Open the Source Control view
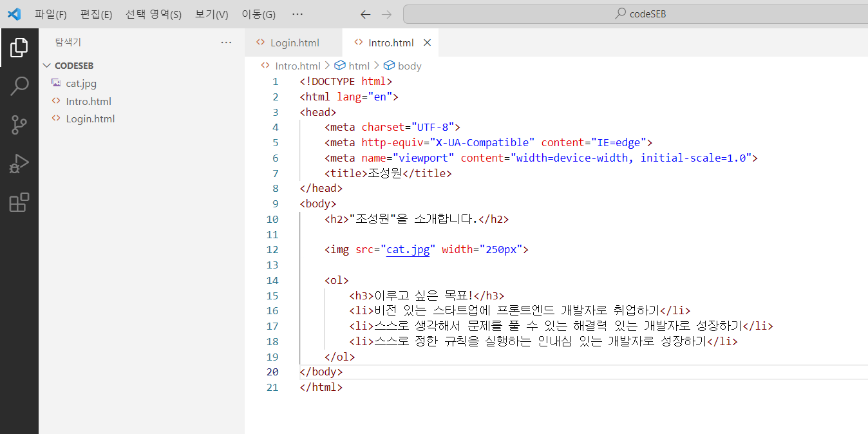Viewport: 868px width, 434px height. coord(19,125)
